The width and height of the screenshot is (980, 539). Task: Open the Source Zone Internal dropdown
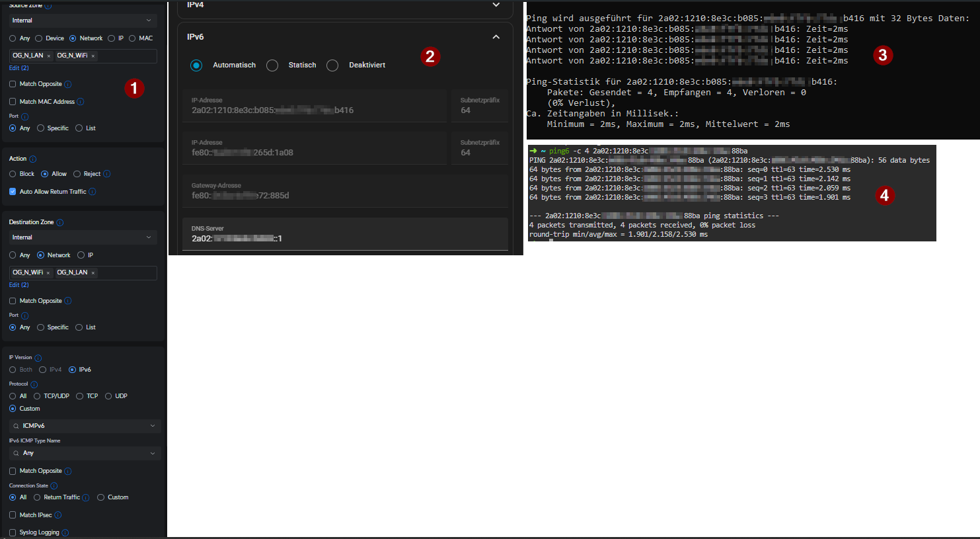point(83,21)
